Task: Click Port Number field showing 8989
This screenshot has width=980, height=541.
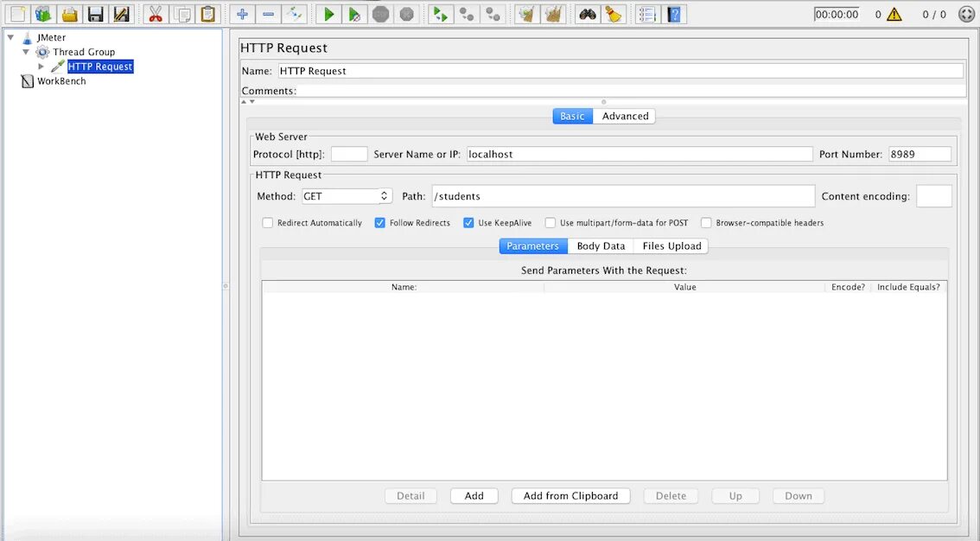Action: pos(920,155)
